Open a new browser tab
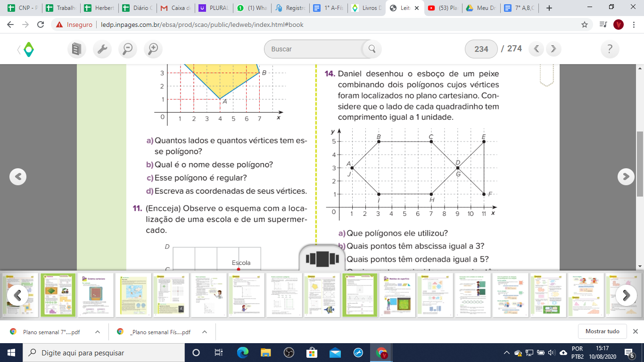 [x=549, y=8]
